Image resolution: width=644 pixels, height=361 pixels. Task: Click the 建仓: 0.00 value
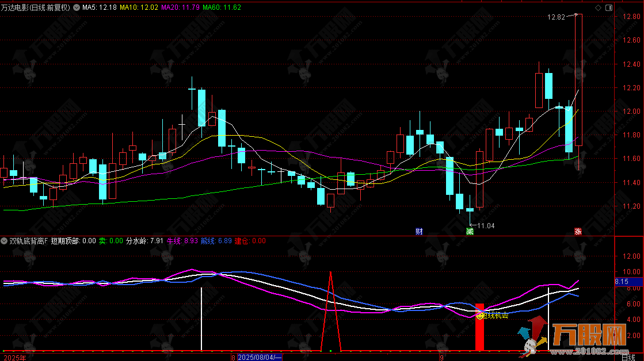250,241
